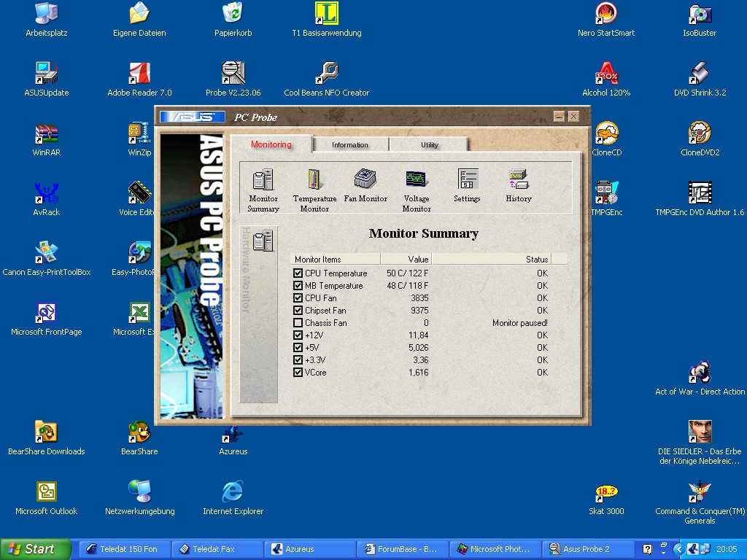Uncheck +5V voltage monitoring
This screenshot has width=747, height=560.
point(298,347)
